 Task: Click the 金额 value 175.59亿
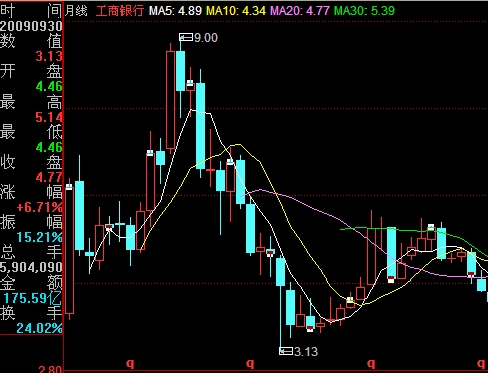(33, 298)
